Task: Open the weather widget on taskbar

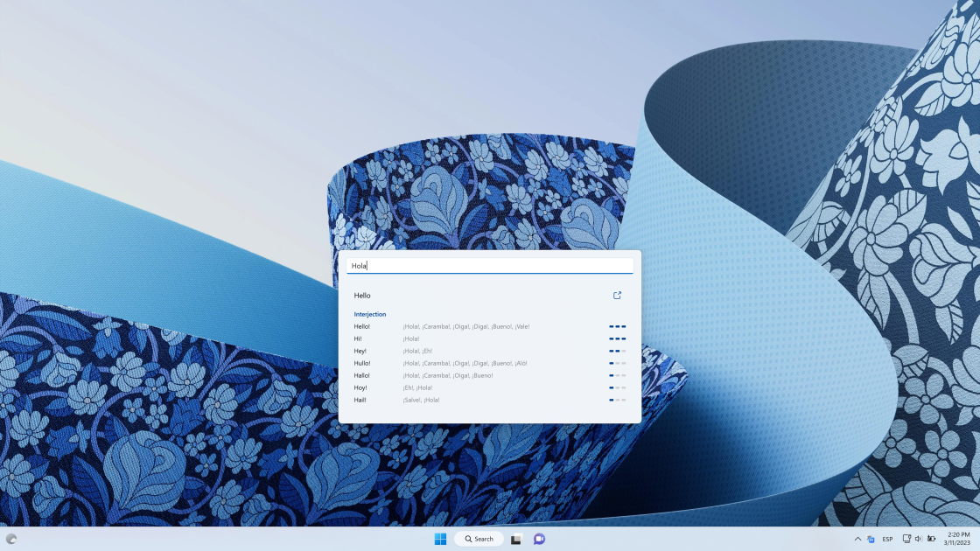Action: point(11,539)
